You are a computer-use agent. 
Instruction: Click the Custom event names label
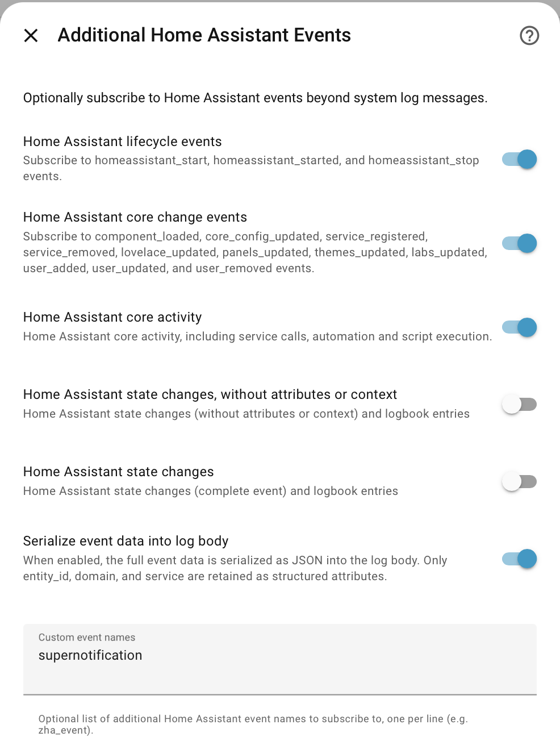[86, 637]
